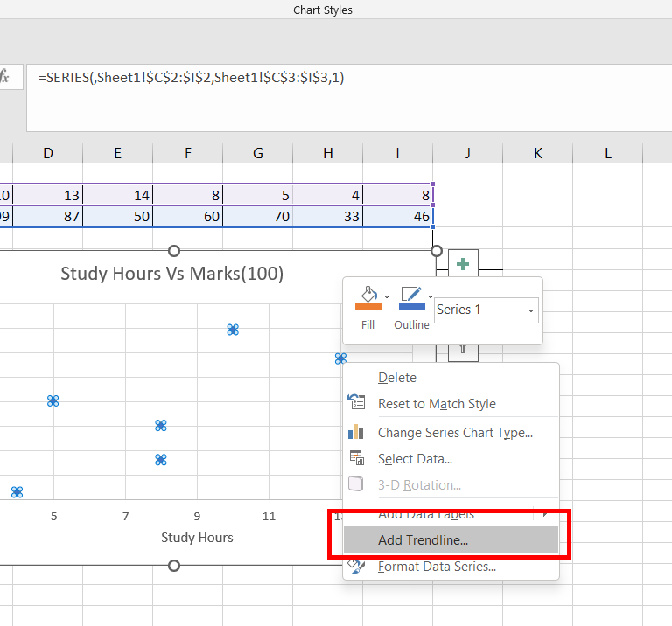Select column G header
Viewport: 672px width, 626px height.
click(x=257, y=153)
